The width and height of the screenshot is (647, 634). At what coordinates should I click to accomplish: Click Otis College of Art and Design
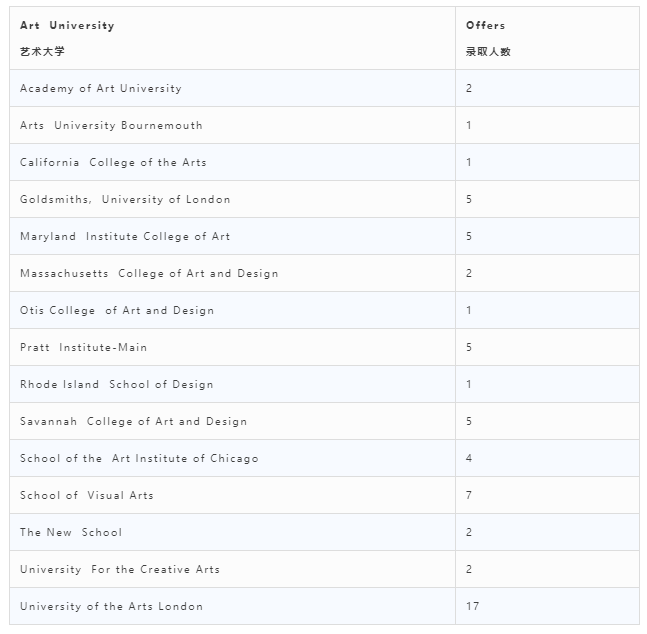point(117,310)
